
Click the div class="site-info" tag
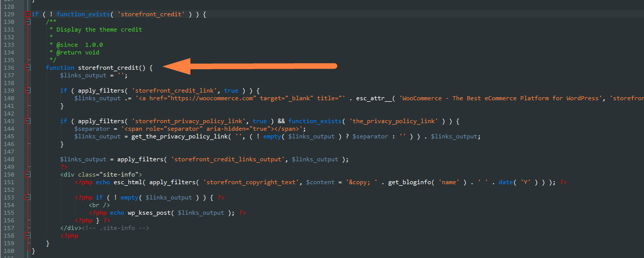click(101, 175)
